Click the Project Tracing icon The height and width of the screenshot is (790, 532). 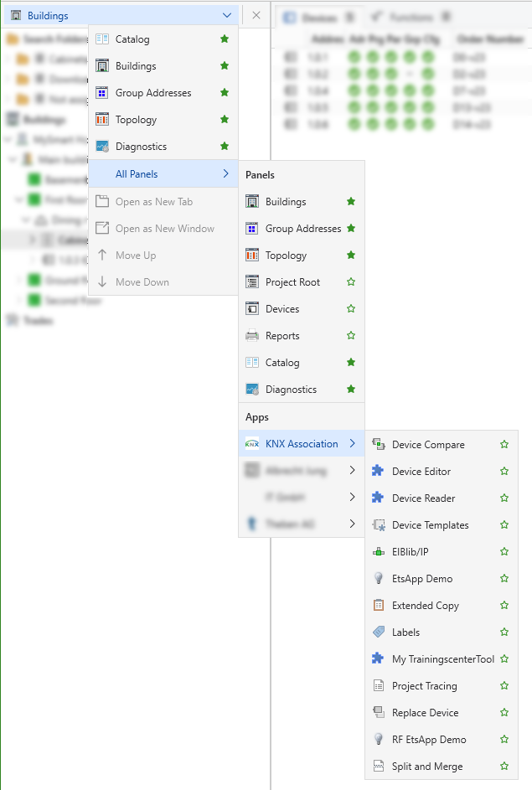point(379,685)
